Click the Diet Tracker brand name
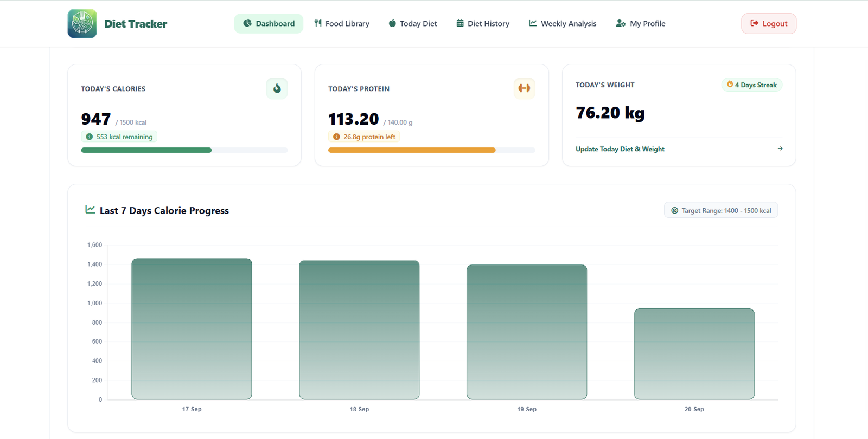 click(x=136, y=24)
